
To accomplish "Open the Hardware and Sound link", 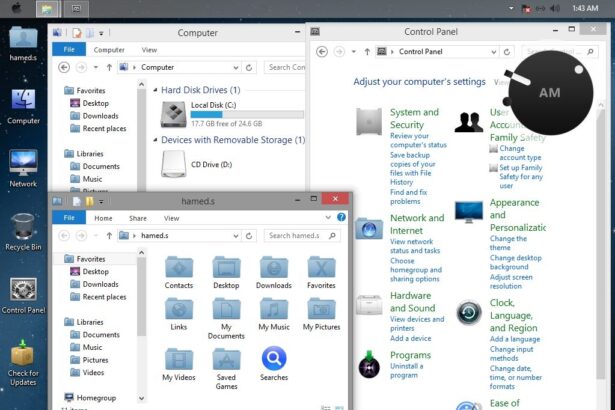I will point(413,302).
